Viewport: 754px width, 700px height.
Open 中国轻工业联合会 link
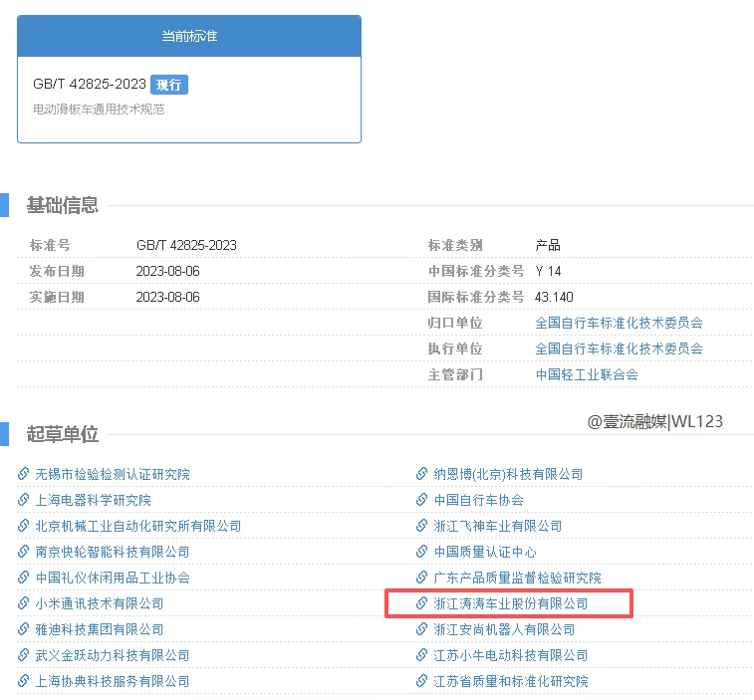(587, 374)
